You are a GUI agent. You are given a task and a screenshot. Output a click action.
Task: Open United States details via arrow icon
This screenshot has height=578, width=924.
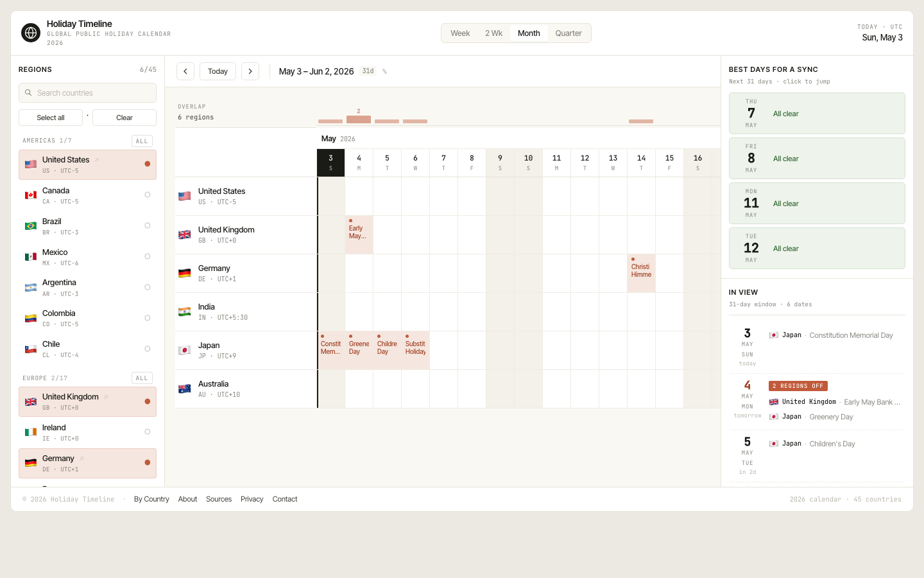click(97, 160)
